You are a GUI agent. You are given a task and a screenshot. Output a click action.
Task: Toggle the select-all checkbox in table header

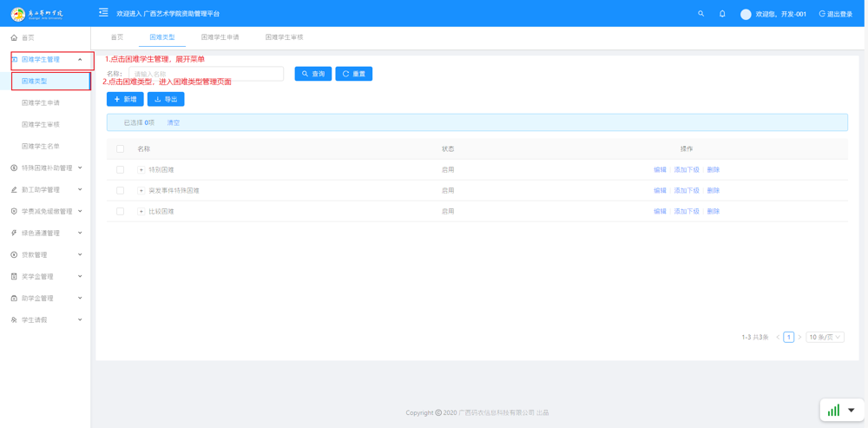[121, 149]
